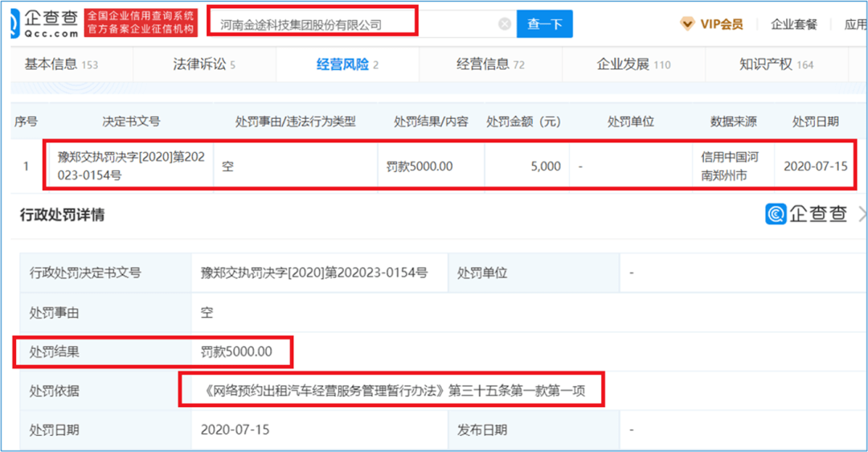Screen dimensions: 868x452
Task: Switch to the 法律诉讼 tab
Action: point(204,64)
